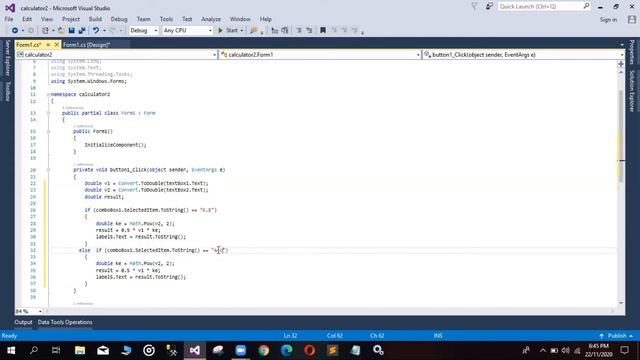The image size is (640, 360).
Task: Click the horizontal scrollbar of the code editor
Action: pyautogui.click(x=331, y=311)
